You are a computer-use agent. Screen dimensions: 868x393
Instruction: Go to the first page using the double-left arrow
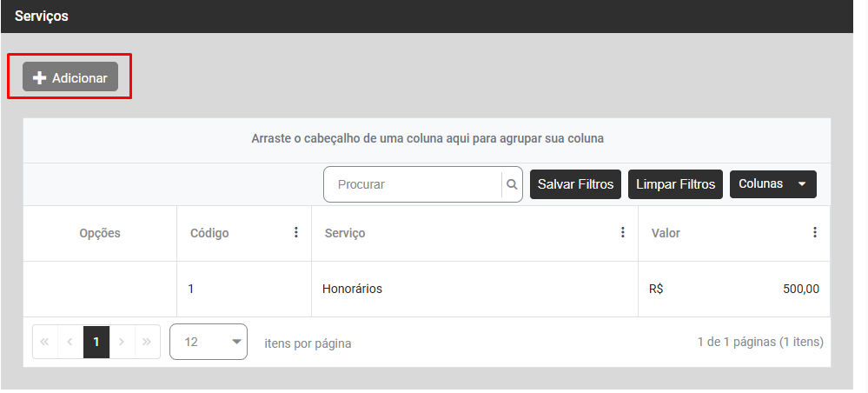click(45, 342)
